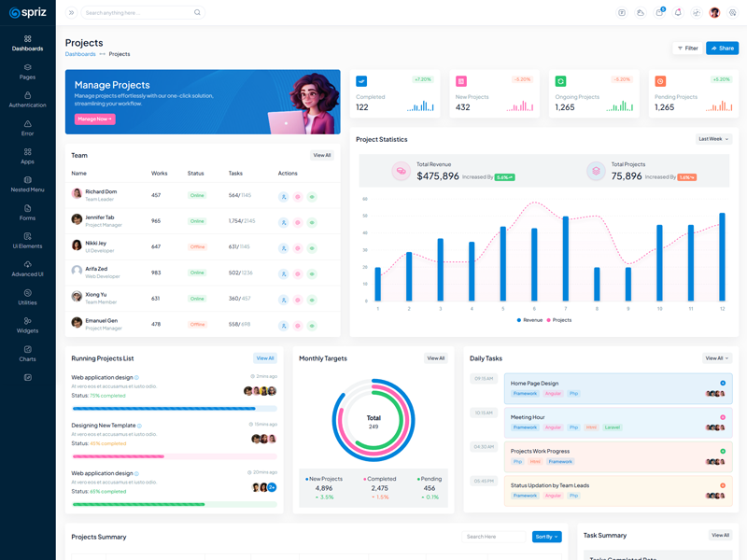Image resolution: width=747 pixels, height=560 pixels.
Task: Click the blue Share button
Action: pyautogui.click(x=722, y=49)
